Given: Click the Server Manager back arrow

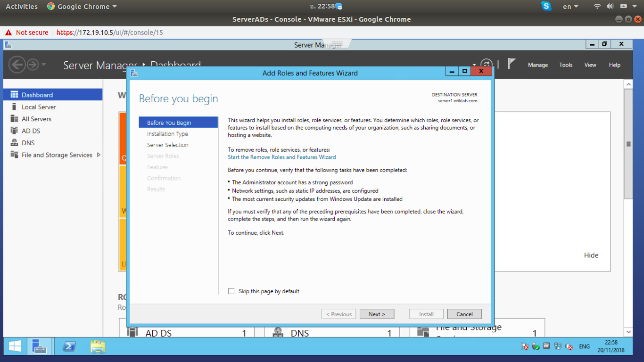Looking at the screenshot, I should click(x=17, y=65).
